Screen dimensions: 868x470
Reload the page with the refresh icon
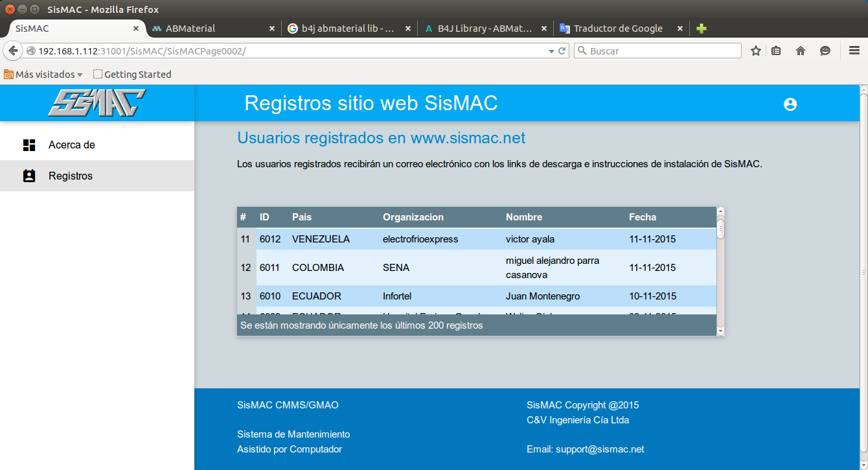pos(562,51)
